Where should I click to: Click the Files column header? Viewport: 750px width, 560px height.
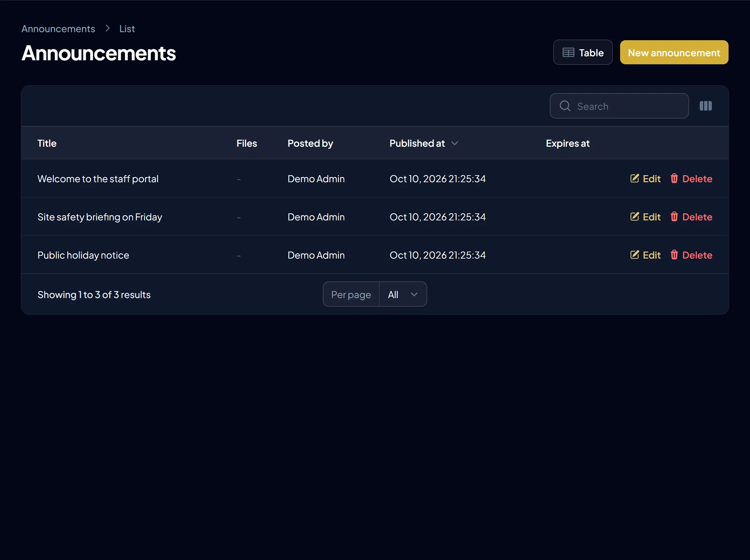click(x=247, y=143)
